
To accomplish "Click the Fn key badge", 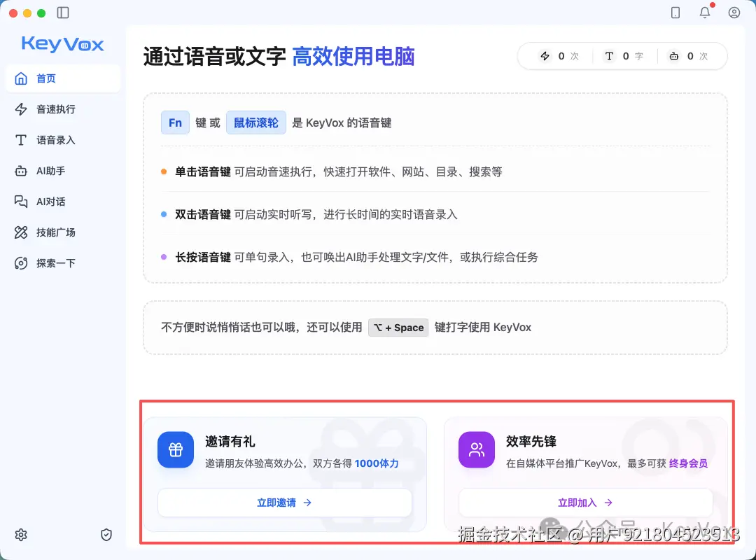I will [175, 122].
